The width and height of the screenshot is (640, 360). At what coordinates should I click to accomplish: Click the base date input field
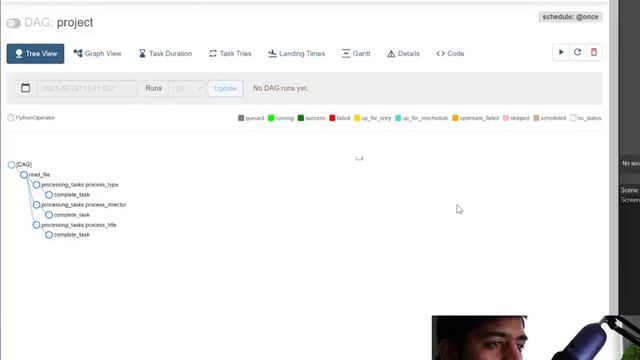tap(87, 88)
